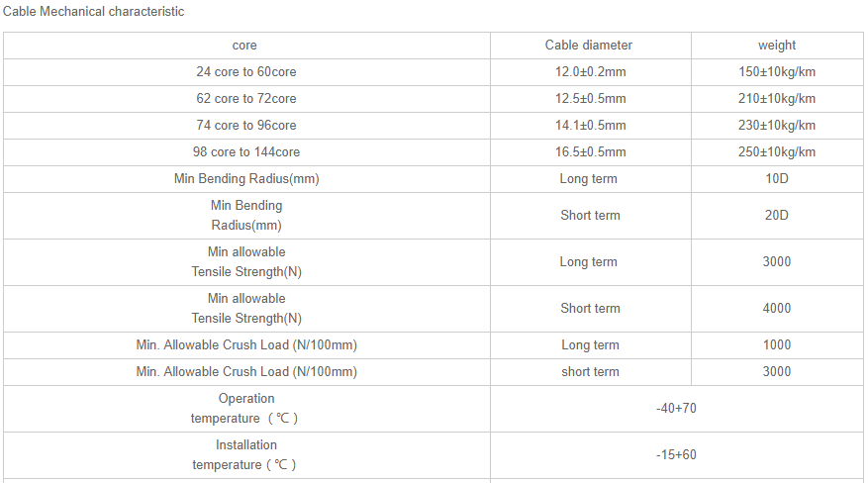Click the "Cable Mechanical characteristic" heading
This screenshot has width=868, height=483.
[x=94, y=12]
